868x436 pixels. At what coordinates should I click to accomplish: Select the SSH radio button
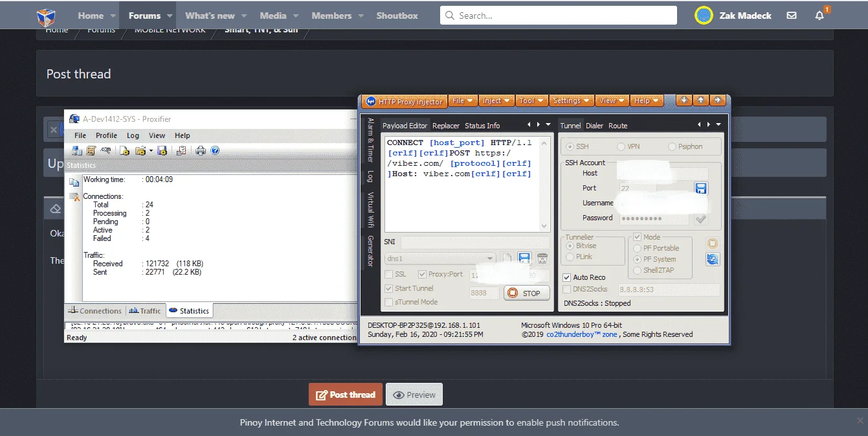571,146
